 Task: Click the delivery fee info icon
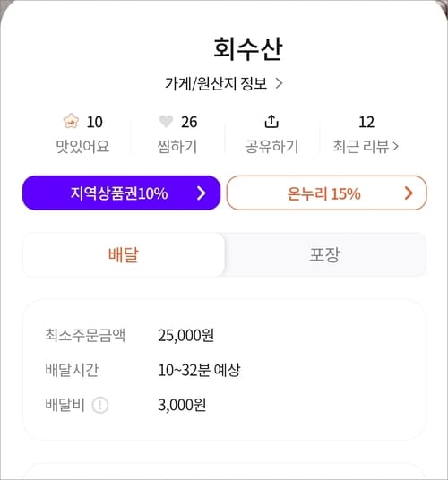(100, 405)
